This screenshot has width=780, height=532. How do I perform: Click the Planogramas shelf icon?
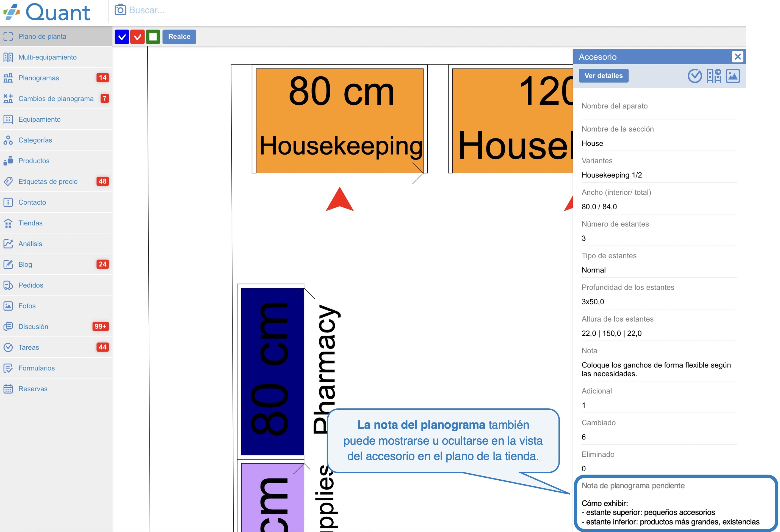coord(8,78)
